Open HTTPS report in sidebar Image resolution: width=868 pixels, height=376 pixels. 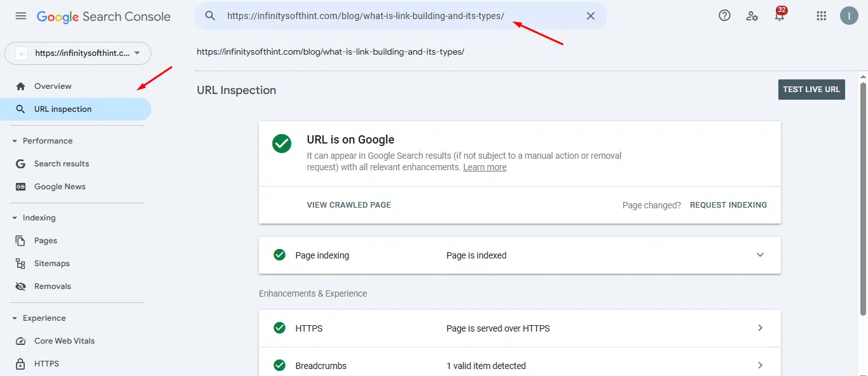[46, 364]
